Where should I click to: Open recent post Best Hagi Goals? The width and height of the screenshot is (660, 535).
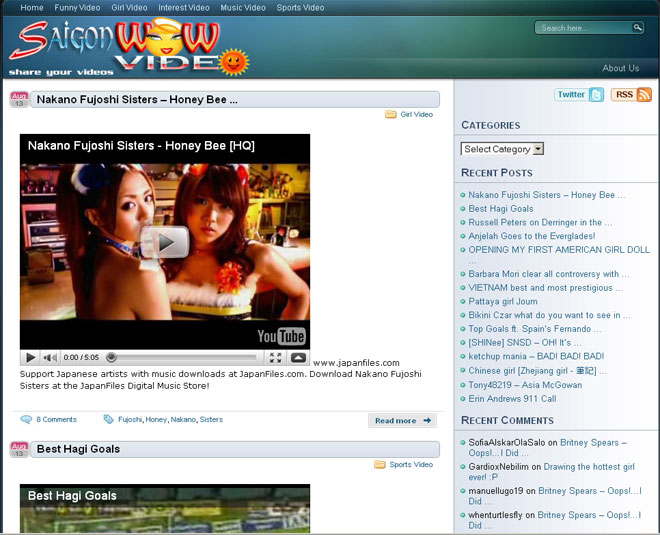coord(501,209)
